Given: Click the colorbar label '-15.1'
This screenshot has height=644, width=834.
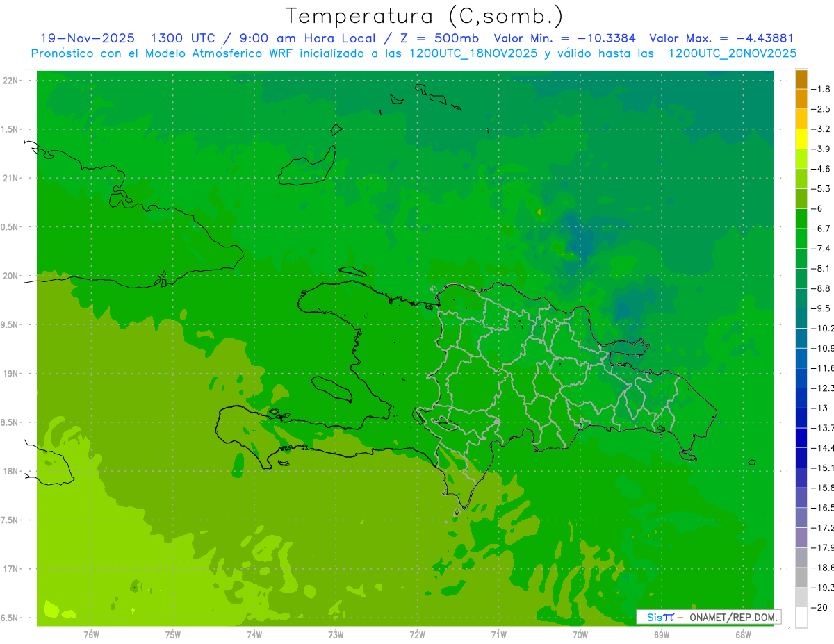Looking at the screenshot, I should 822,468.
